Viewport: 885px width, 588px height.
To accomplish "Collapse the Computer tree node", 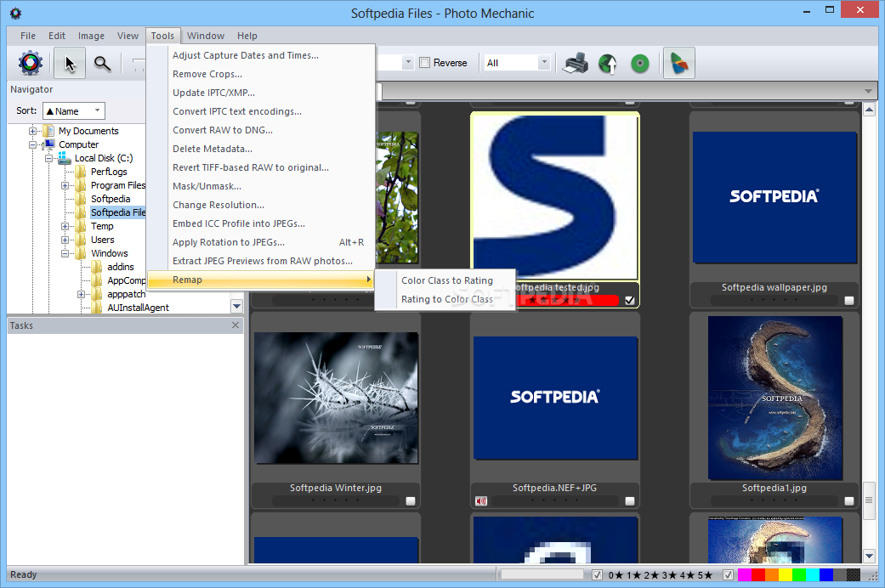I will coord(33,145).
